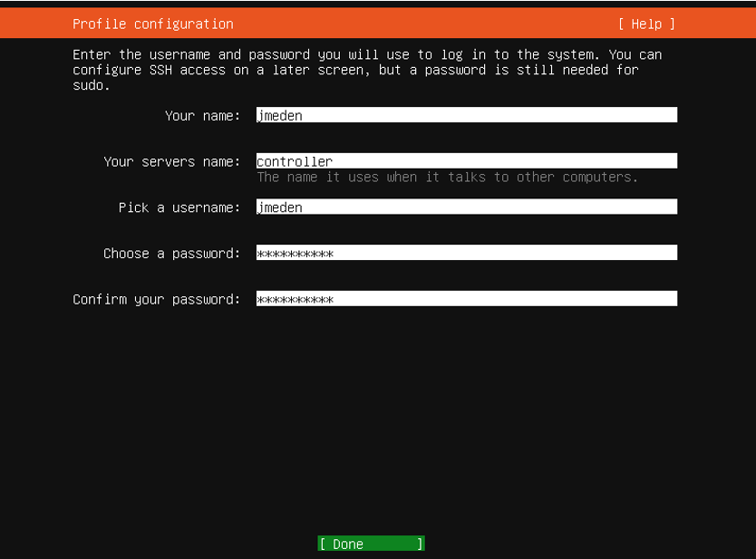Click the 'Your name:' label
This screenshot has height=559, width=756.
[202, 116]
